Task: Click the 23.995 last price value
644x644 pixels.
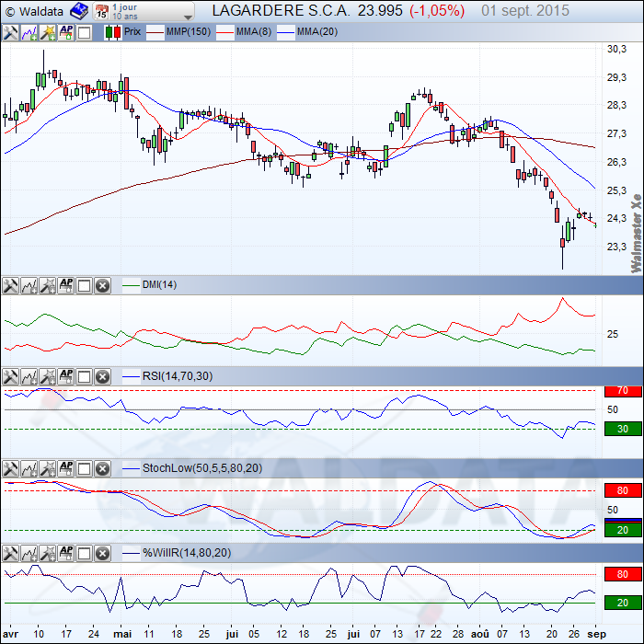Action: pyautogui.click(x=380, y=11)
